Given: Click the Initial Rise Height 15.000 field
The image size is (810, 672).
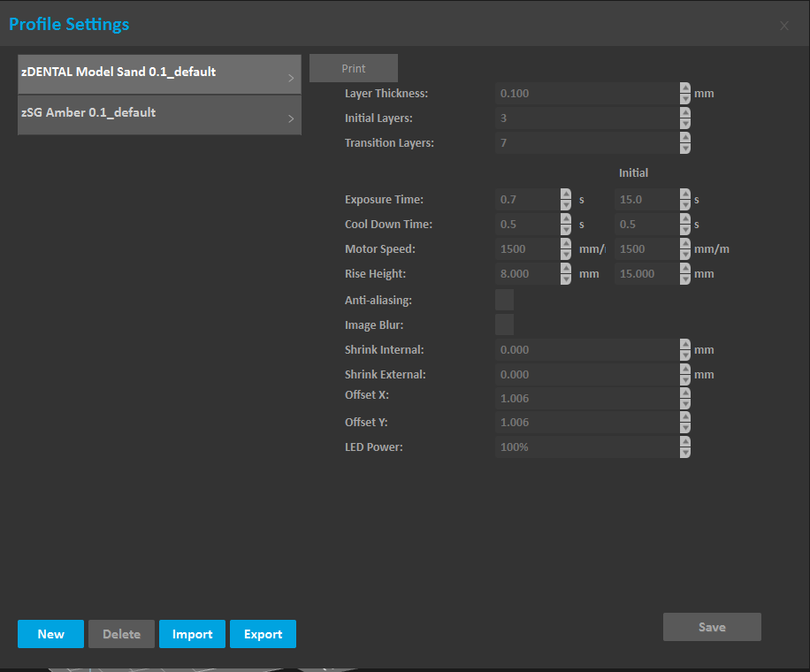Looking at the screenshot, I should click(646, 274).
